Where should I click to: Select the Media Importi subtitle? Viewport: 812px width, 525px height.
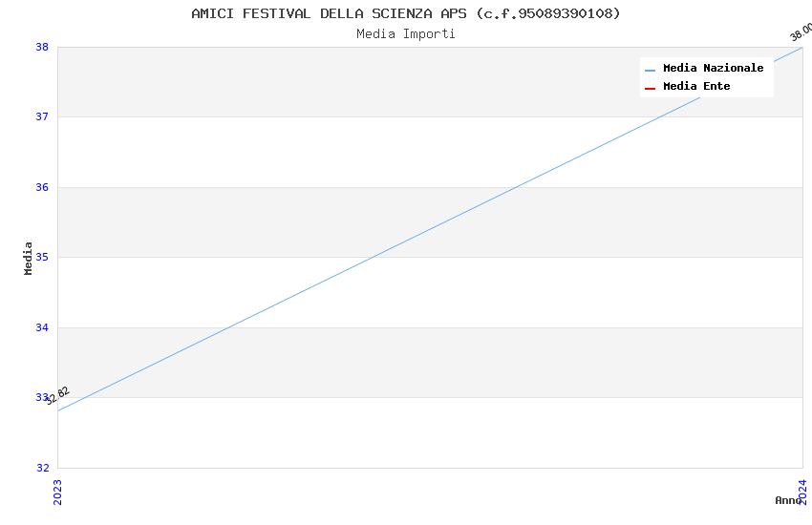405,34
